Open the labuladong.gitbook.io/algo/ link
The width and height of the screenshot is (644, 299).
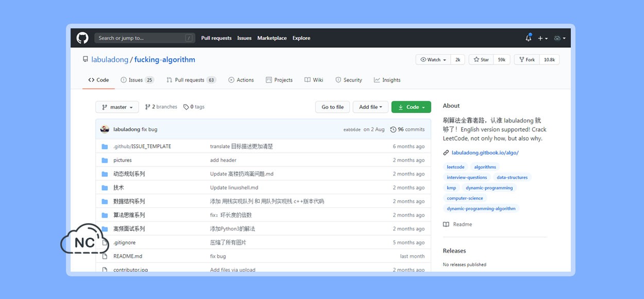coord(485,153)
